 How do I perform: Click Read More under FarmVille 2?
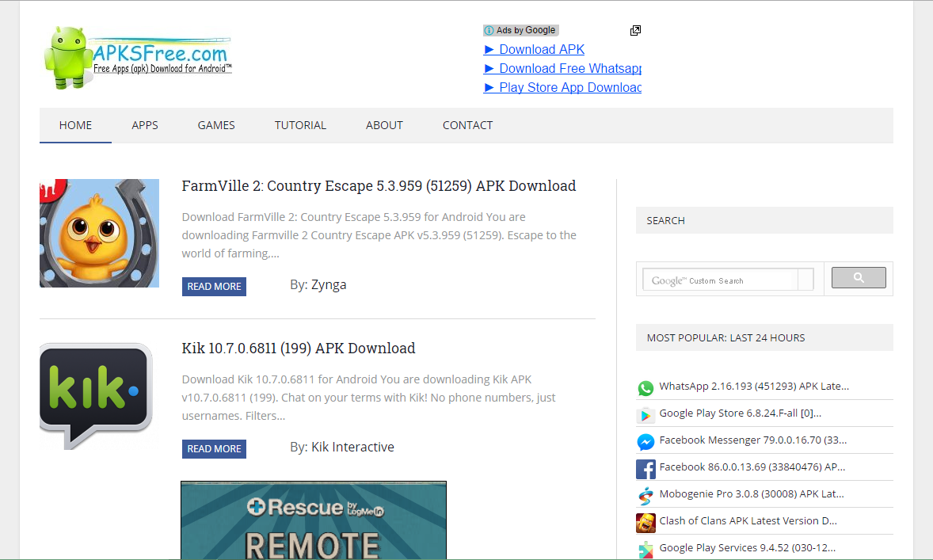click(214, 286)
